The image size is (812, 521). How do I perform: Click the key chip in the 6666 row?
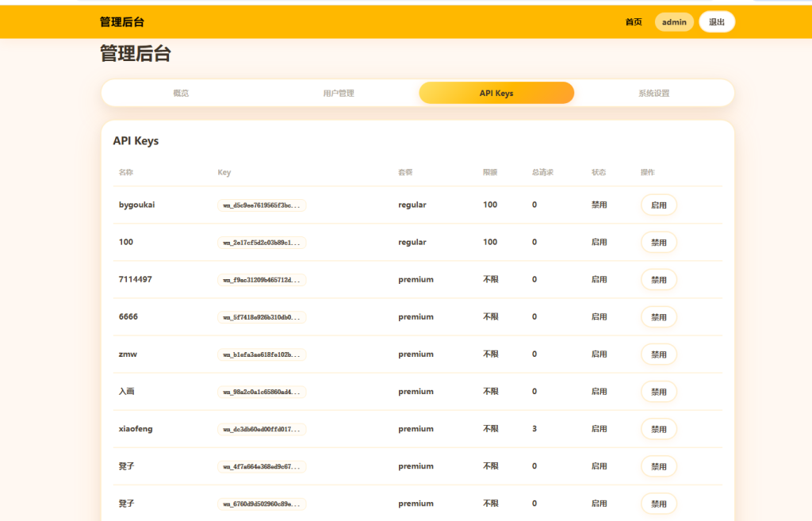262,317
